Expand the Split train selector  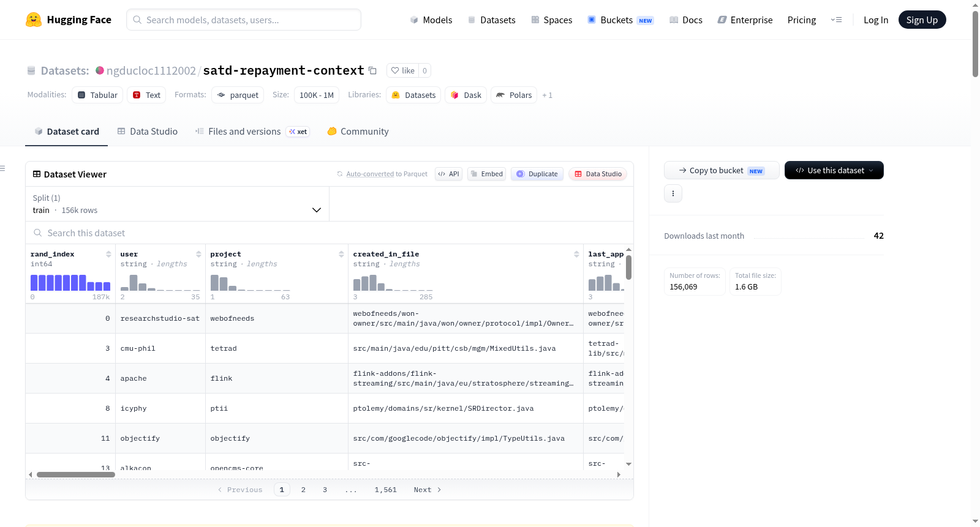tap(178, 204)
